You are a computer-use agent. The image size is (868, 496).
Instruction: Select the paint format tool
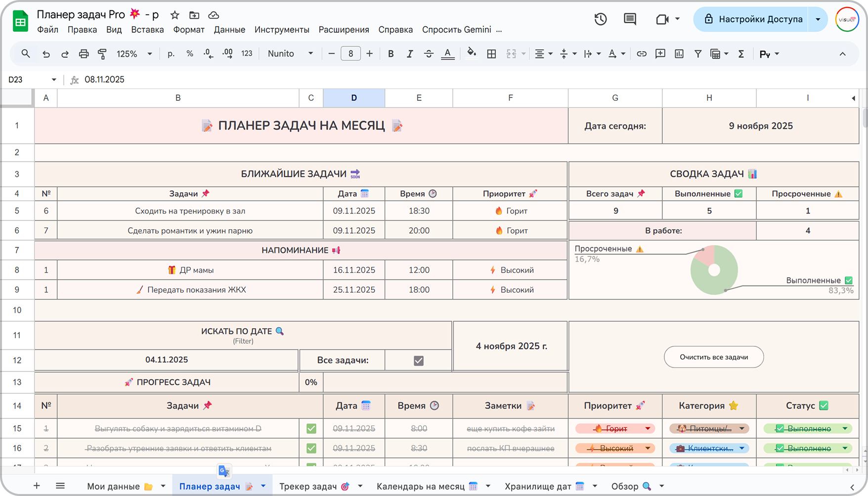102,54
